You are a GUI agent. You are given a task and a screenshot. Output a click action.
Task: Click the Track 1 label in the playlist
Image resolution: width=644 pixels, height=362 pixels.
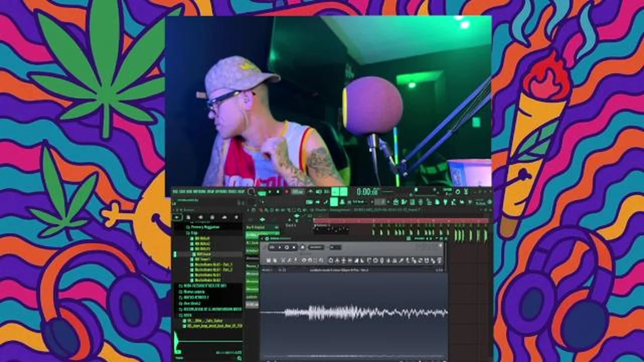tap(291, 226)
